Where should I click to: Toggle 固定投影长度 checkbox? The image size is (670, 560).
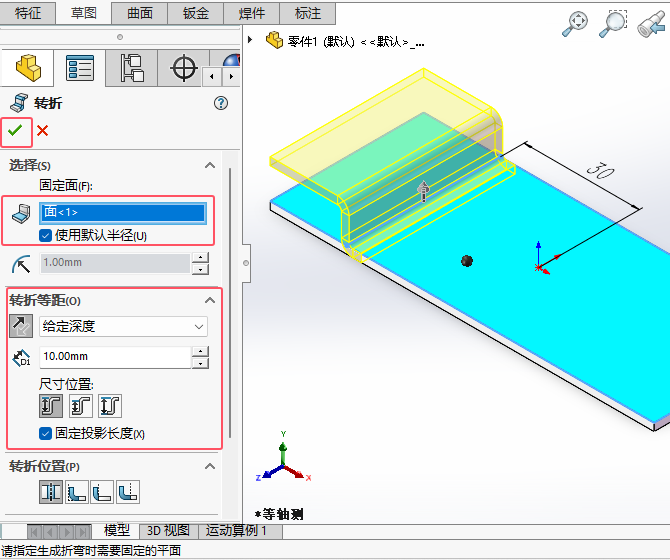pos(45,434)
